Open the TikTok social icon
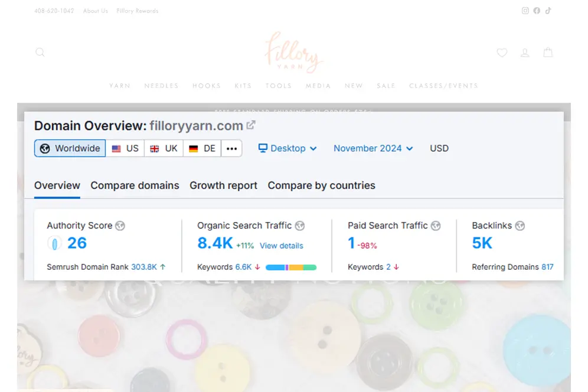Viewport: 588px width, 392px height. [548, 11]
